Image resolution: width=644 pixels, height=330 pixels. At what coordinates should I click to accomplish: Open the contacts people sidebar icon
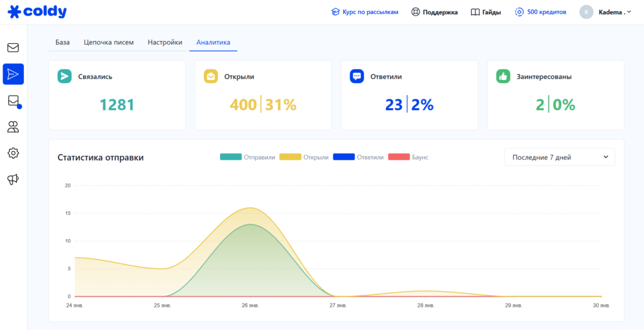pos(13,127)
